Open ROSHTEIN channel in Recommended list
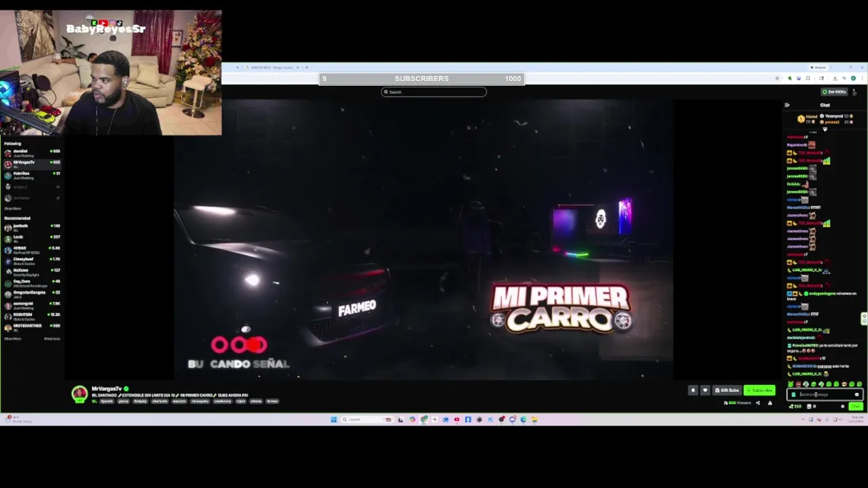The height and width of the screenshot is (488, 868). coord(33,317)
